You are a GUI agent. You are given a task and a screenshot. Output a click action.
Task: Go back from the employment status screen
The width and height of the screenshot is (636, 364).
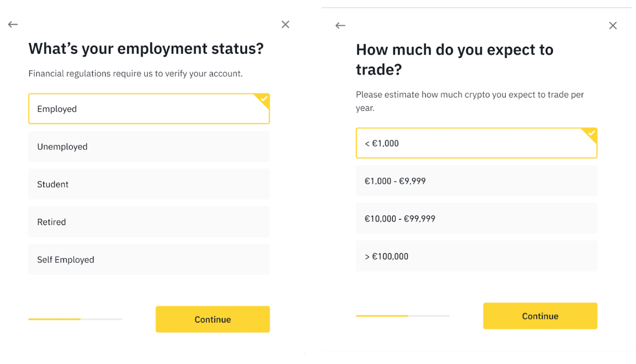point(13,24)
